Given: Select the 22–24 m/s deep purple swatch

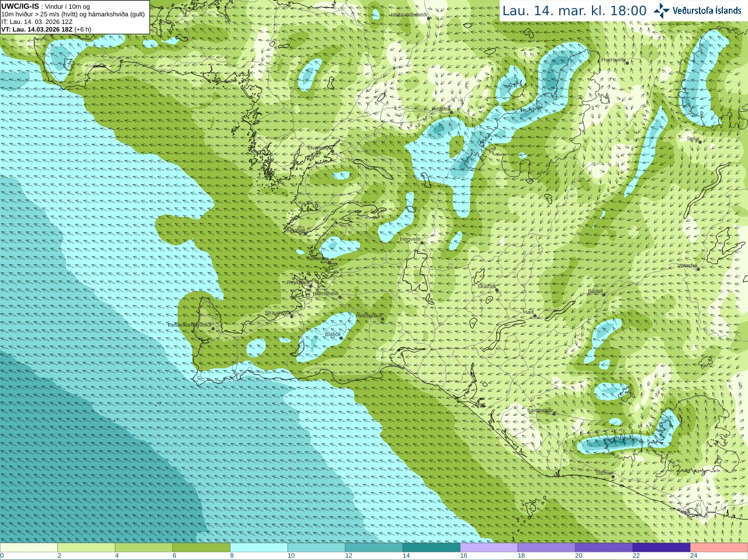Looking at the screenshot, I should tap(662, 548).
